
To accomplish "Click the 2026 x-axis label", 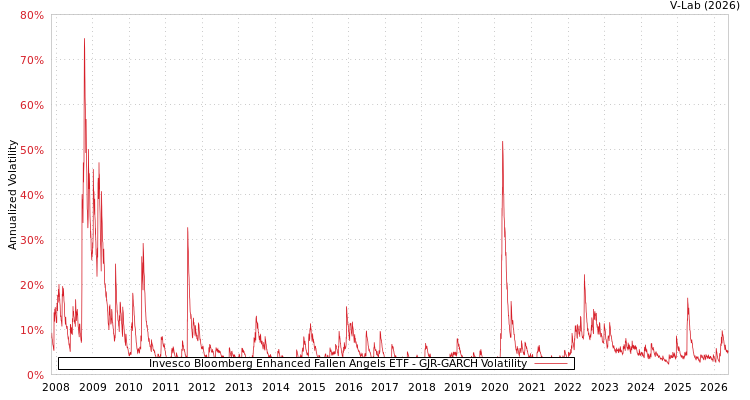I will point(714,387).
